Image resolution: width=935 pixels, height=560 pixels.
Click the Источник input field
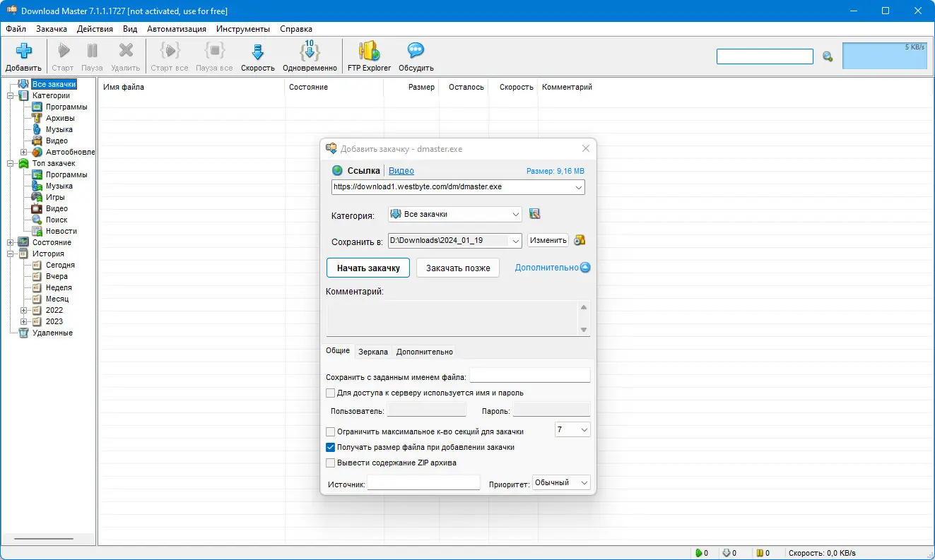(424, 482)
